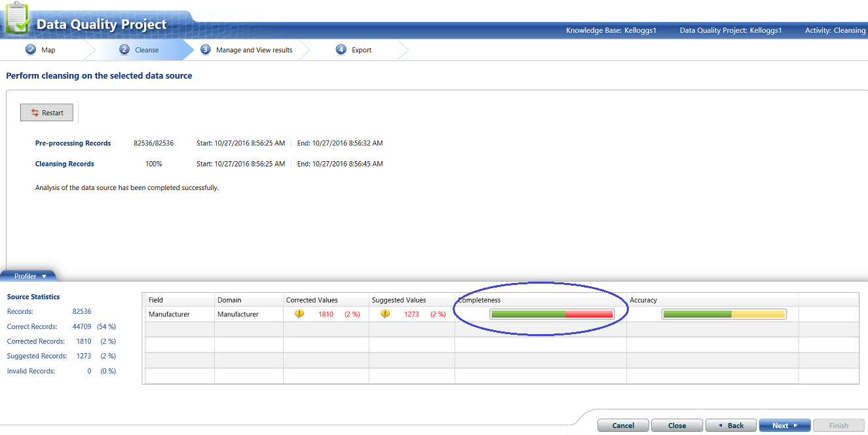Click the Cleansing Records label
The image size is (868, 435).
(65, 164)
